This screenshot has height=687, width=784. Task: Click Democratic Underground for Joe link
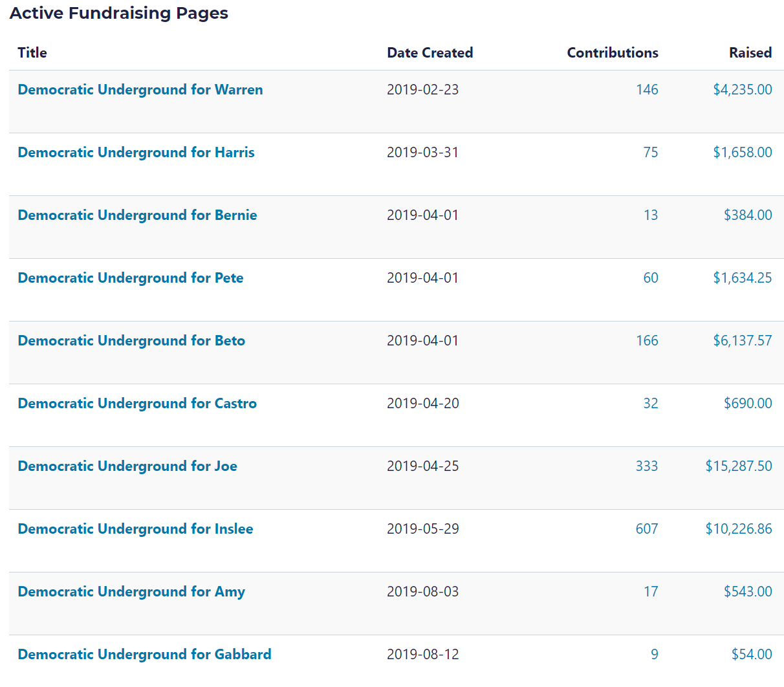click(127, 466)
